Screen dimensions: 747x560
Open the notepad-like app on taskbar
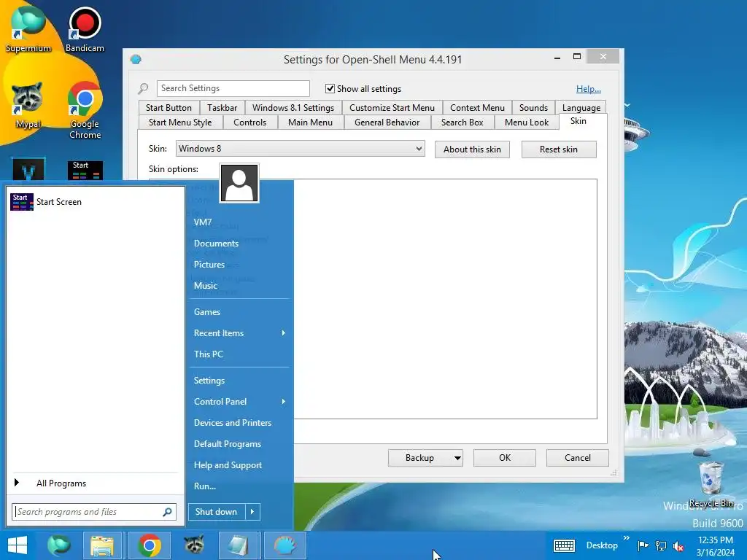click(x=239, y=545)
